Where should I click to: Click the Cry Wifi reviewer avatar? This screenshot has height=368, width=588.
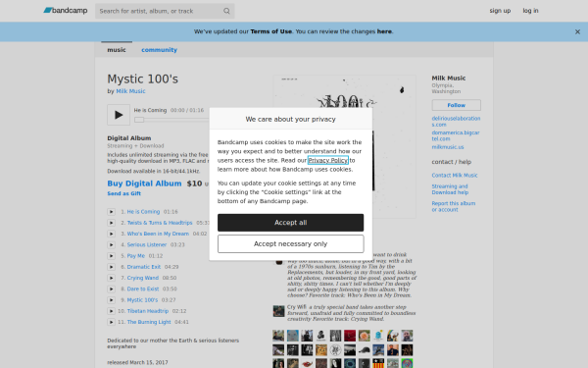pos(278,311)
